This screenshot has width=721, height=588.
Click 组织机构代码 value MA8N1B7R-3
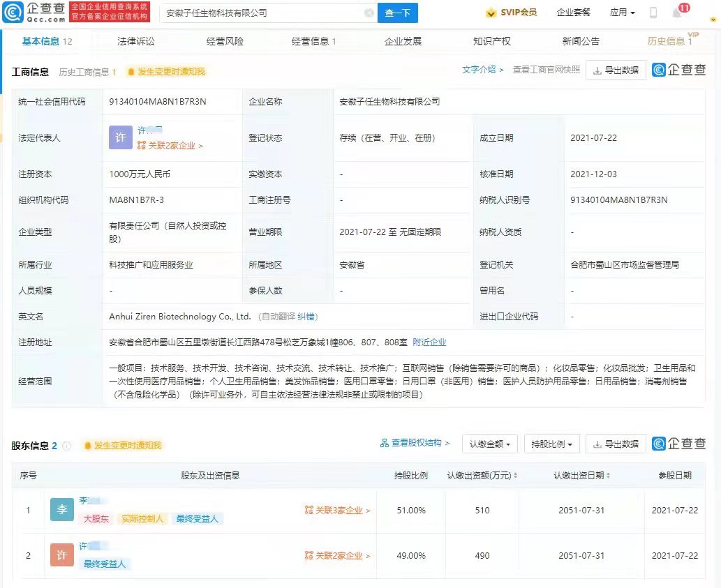(137, 199)
